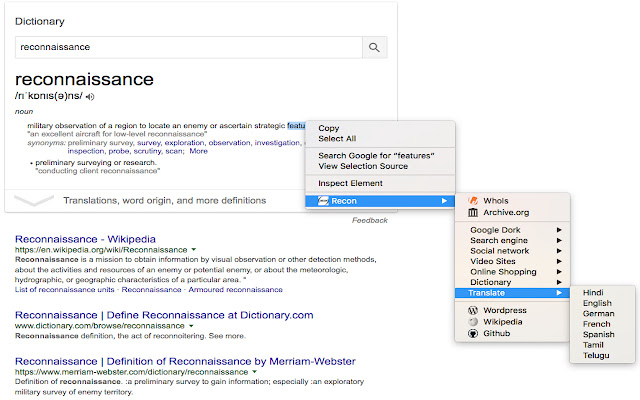Click the observation synonym link
Viewport: 640px width, 400px height.
pyautogui.click(x=229, y=143)
